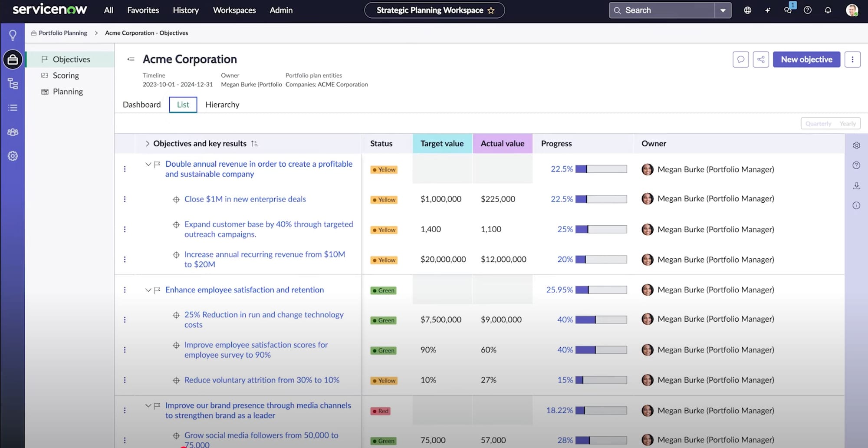Collapse Enhance employee satisfaction and retention objective
Viewport: 868px width, 448px height.
tap(148, 290)
